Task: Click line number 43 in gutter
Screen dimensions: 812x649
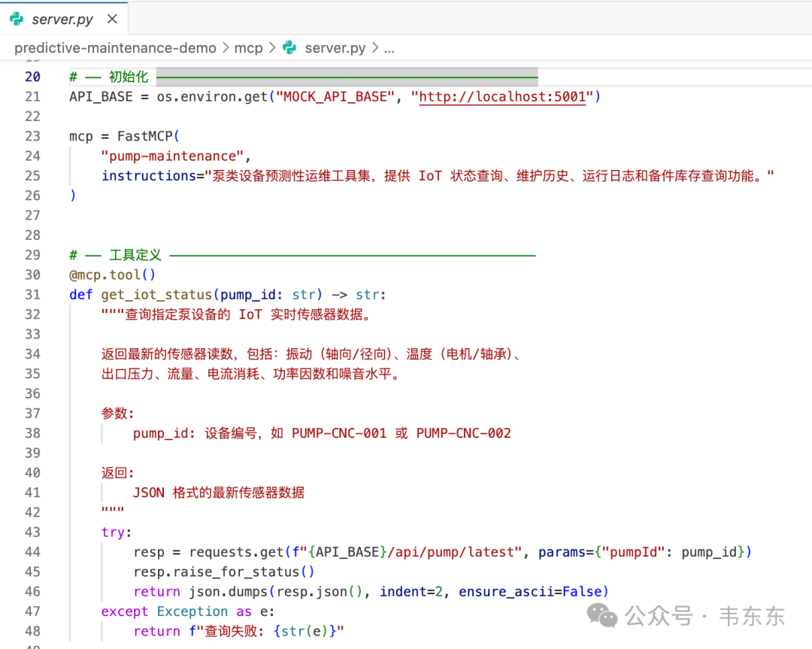Action: pos(32,532)
